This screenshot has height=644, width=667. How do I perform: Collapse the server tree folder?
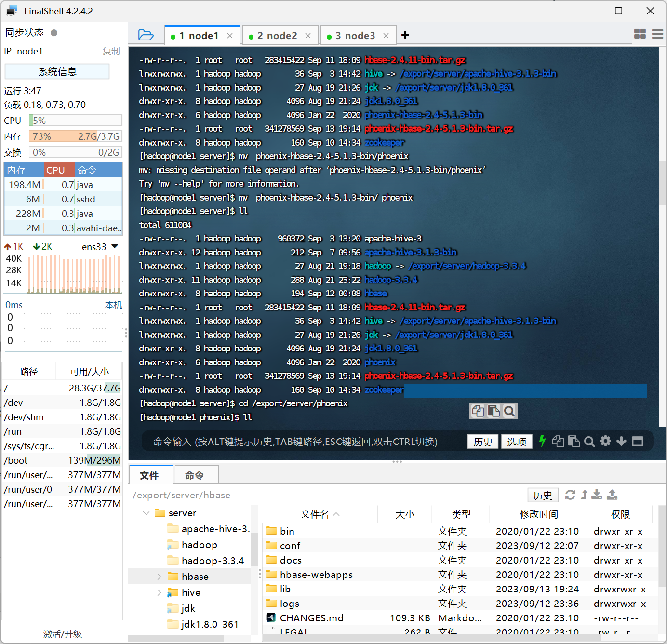(x=146, y=513)
